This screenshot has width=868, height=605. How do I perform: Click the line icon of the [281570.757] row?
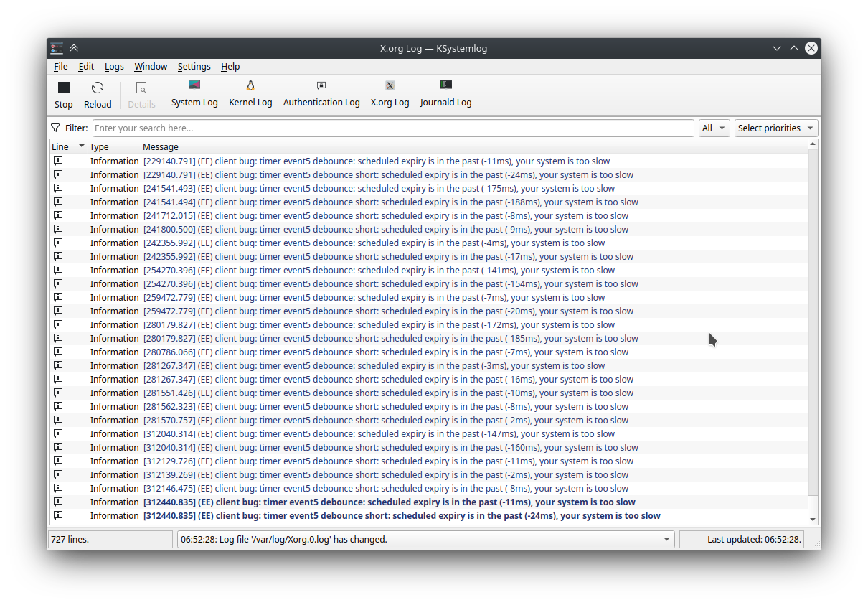58,420
